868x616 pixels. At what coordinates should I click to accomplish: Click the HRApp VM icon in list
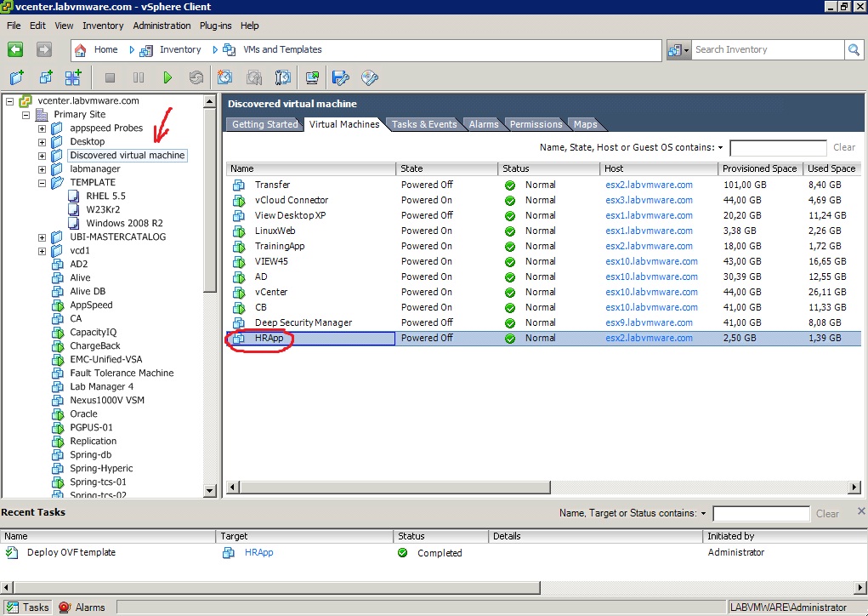(x=239, y=338)
